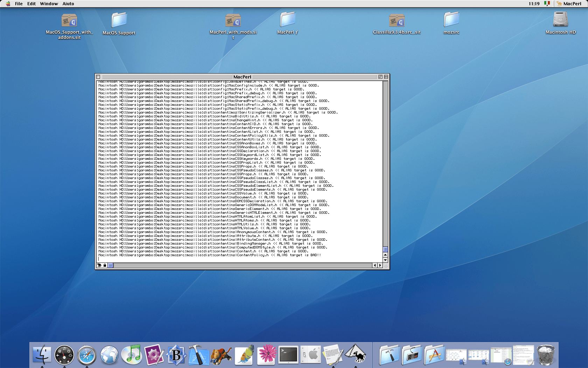Click the nsIContent.h output line

(203, 251)
